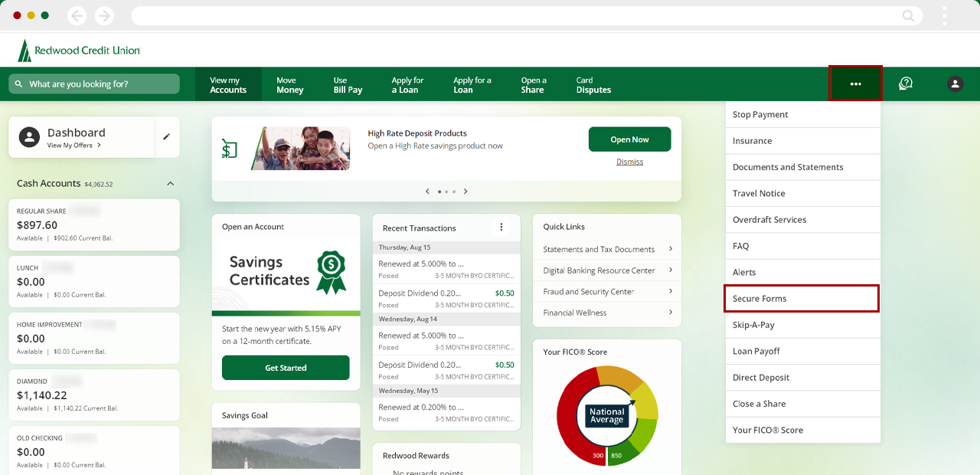Click the dollar sign icon on promo banner

(x=230, y=149)
